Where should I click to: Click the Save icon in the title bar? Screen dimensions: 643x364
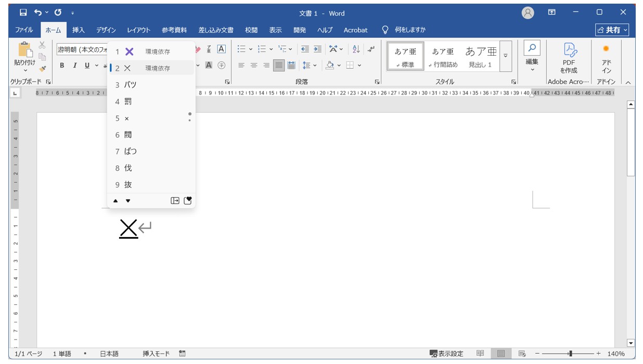[x=23, y=12]
